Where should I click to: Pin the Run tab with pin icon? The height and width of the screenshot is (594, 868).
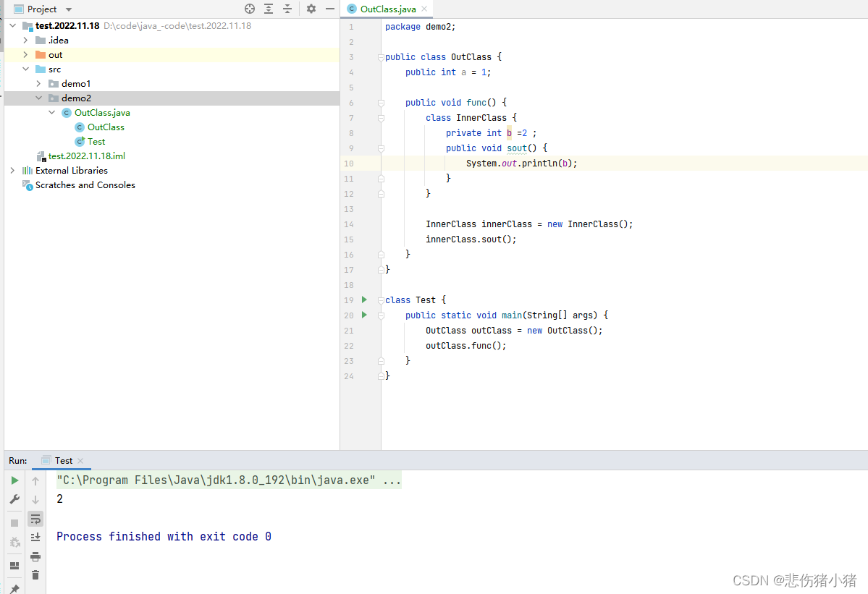[x=15, y=588]
